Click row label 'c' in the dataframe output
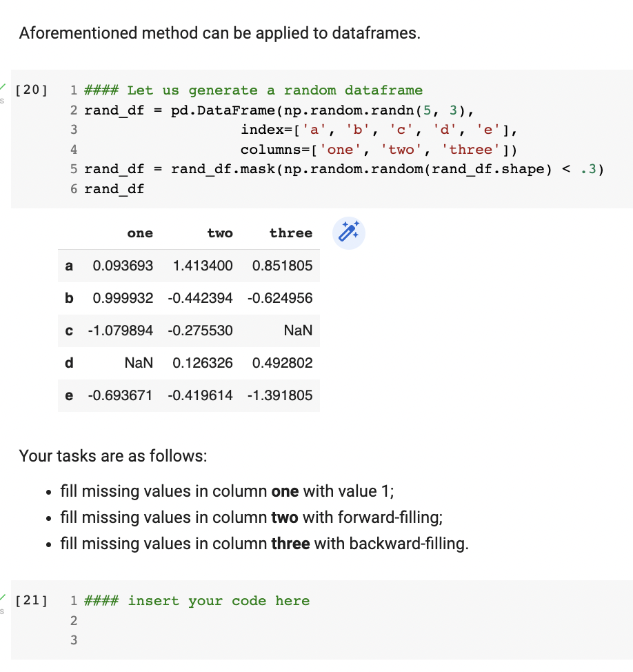633x672 pixels. click(68, 330)
